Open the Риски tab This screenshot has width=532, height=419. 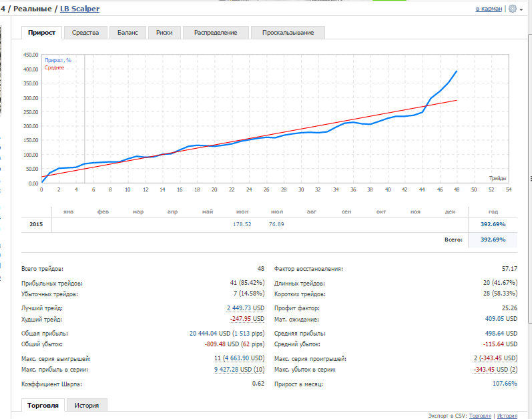[x=164, y=33]
